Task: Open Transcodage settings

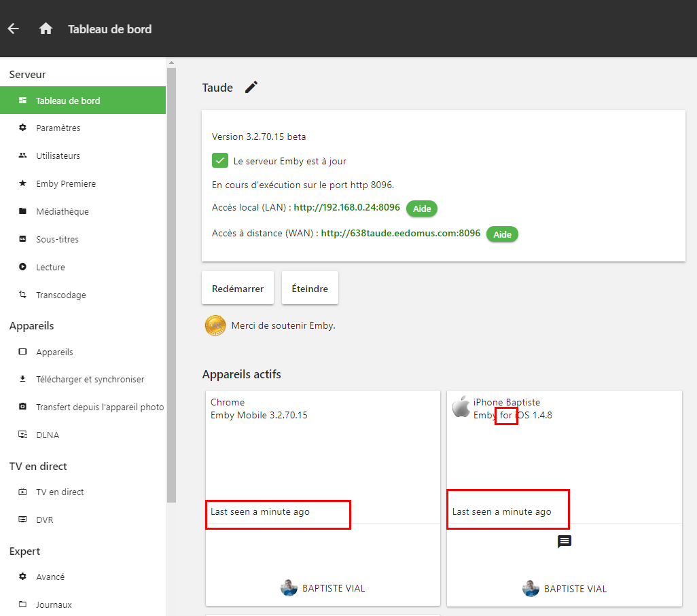Action: (x=83, y=295)
